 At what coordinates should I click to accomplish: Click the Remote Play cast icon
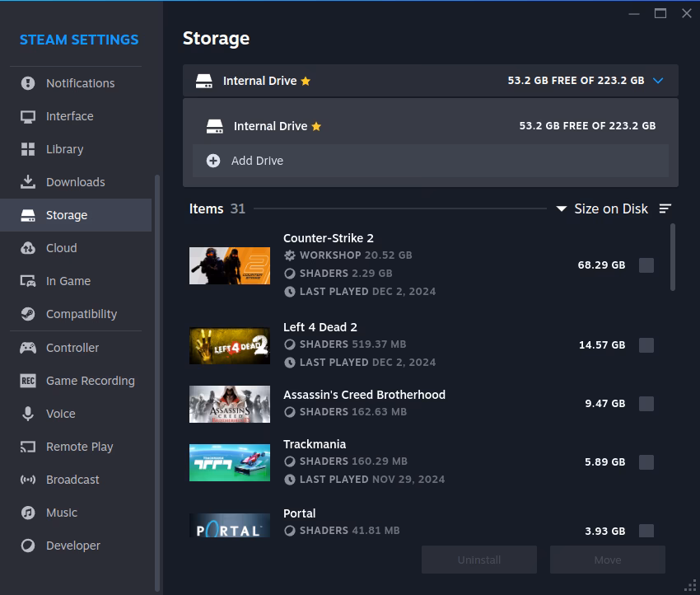(28, 447)
